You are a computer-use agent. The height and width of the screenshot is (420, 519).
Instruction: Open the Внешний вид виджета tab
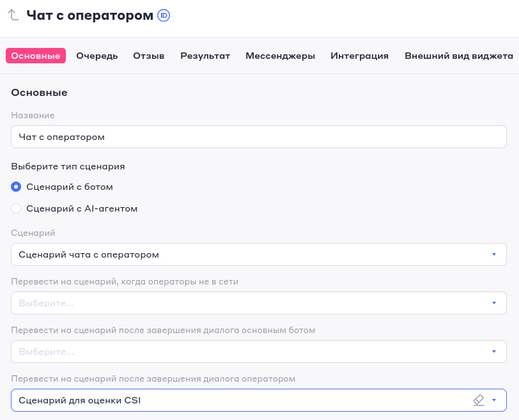click(459, 56)
